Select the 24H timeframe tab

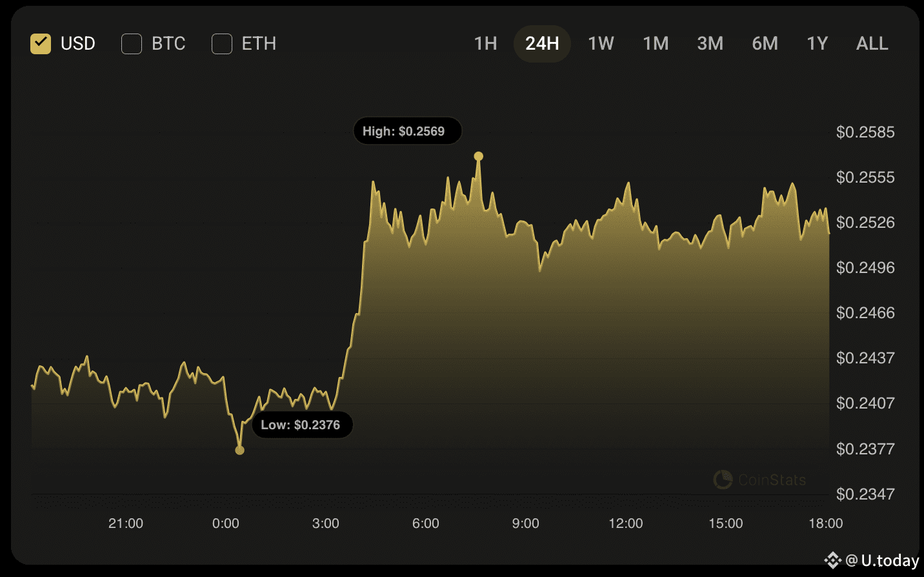tap(542, 44)
